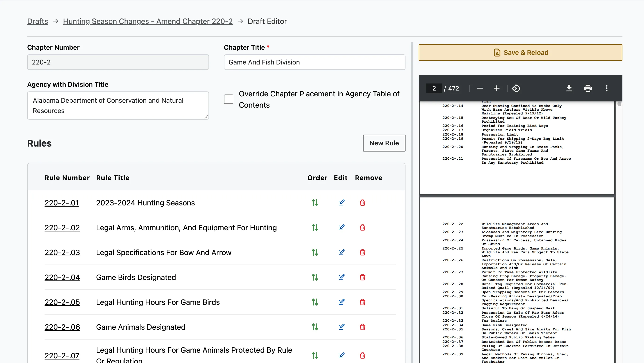Go to Hunting Season Changes breadcrumb
644x363 pixels.
tap(148, 21)
